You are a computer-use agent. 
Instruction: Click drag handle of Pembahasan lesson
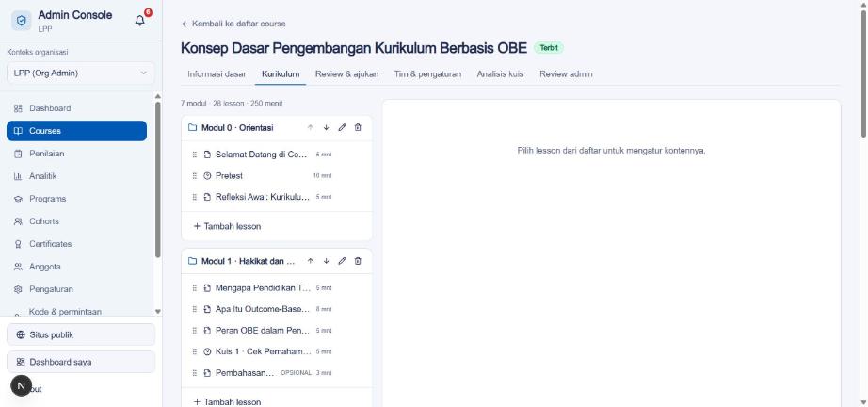click(194, 373)
